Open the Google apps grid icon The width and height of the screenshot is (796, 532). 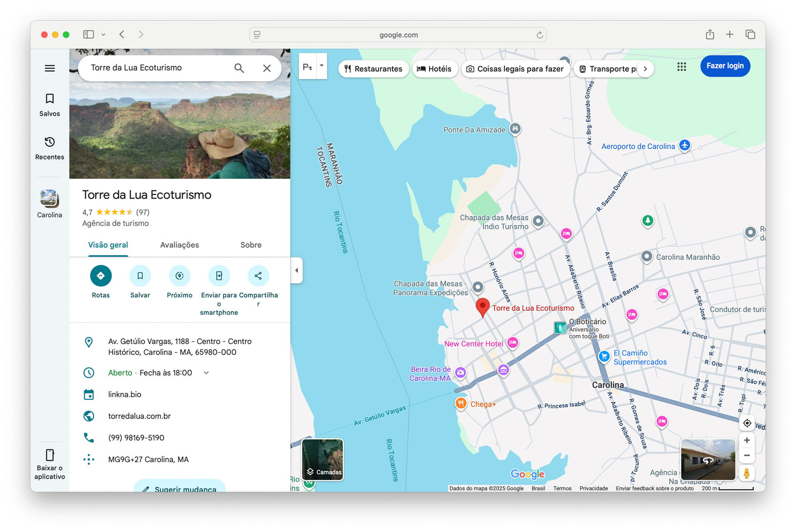[x=682, y=66]
